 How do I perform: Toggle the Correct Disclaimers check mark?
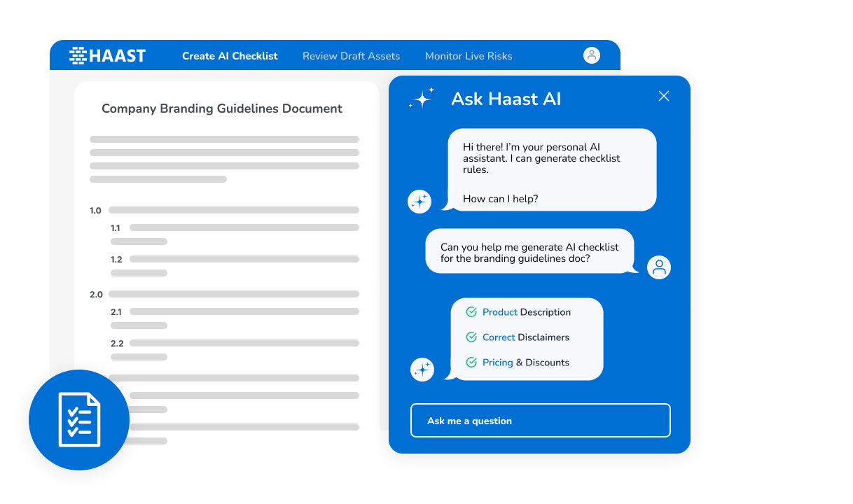[471, 337]
